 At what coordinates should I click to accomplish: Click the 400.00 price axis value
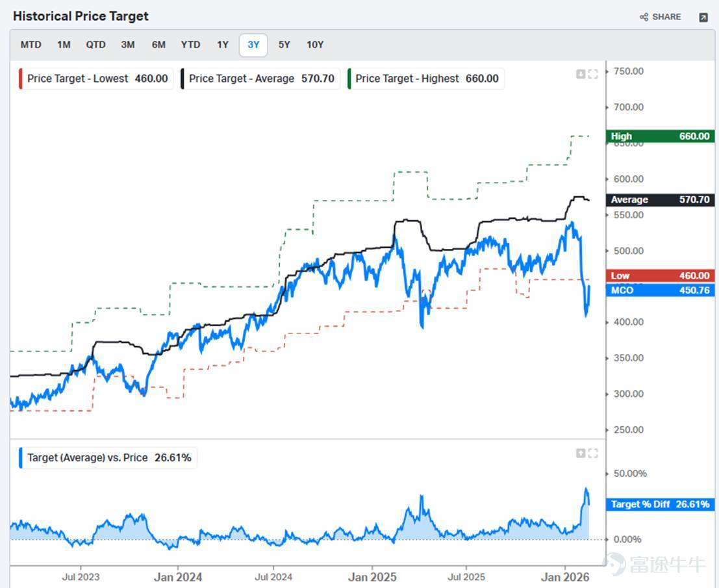(x=629, y=322)
